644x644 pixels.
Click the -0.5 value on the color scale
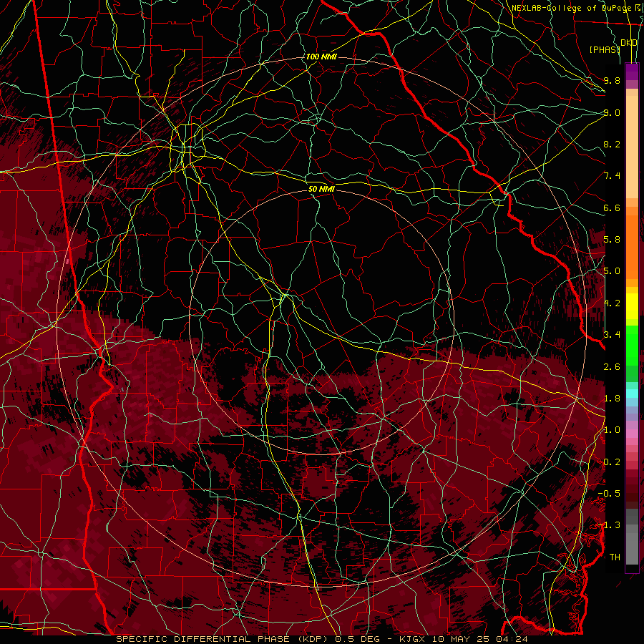pos(609,494)
